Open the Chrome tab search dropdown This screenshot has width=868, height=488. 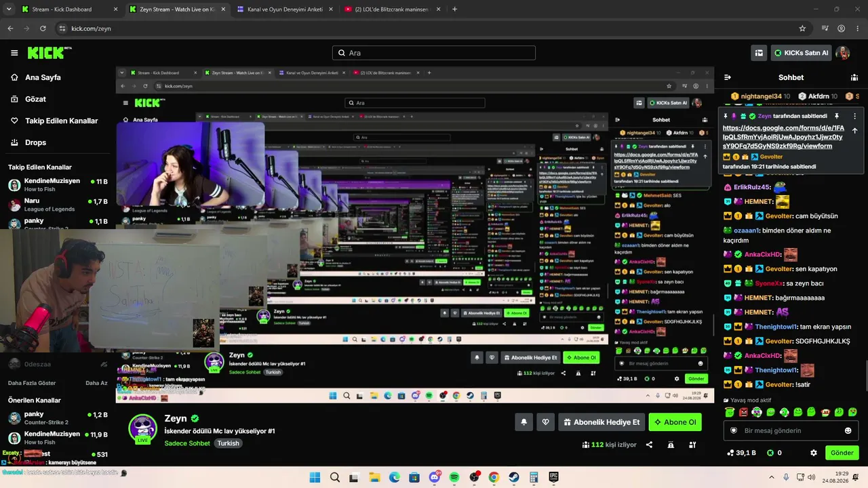[x=8, y=9]
